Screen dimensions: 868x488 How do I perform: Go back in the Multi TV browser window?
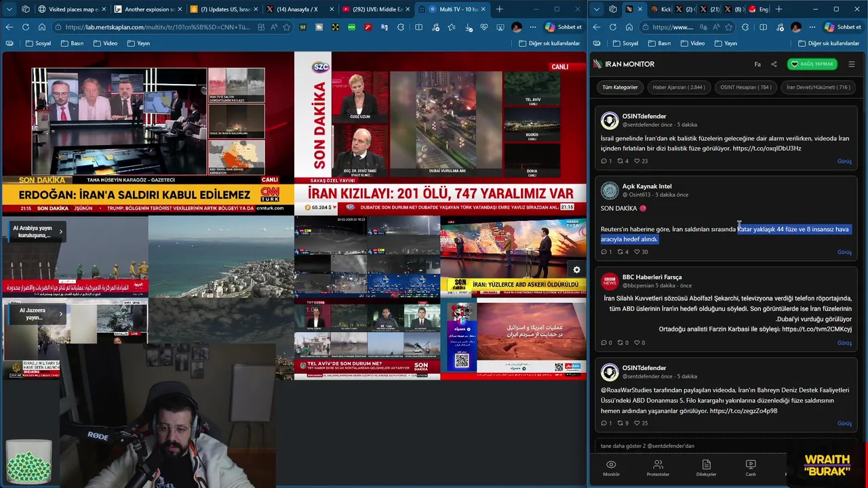coord(9,27)
